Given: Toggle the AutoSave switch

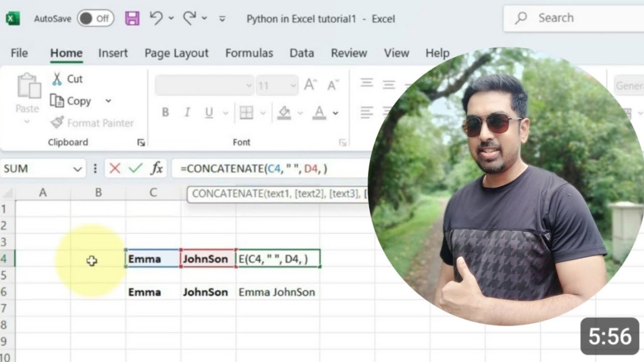Looking at the screenshot, I should pyautogui.click(x=96, y=19).
